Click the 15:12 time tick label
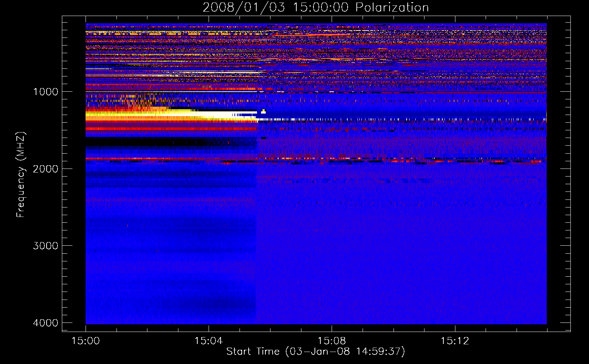This screenshot has height=364, width=589. pos(455,341)
